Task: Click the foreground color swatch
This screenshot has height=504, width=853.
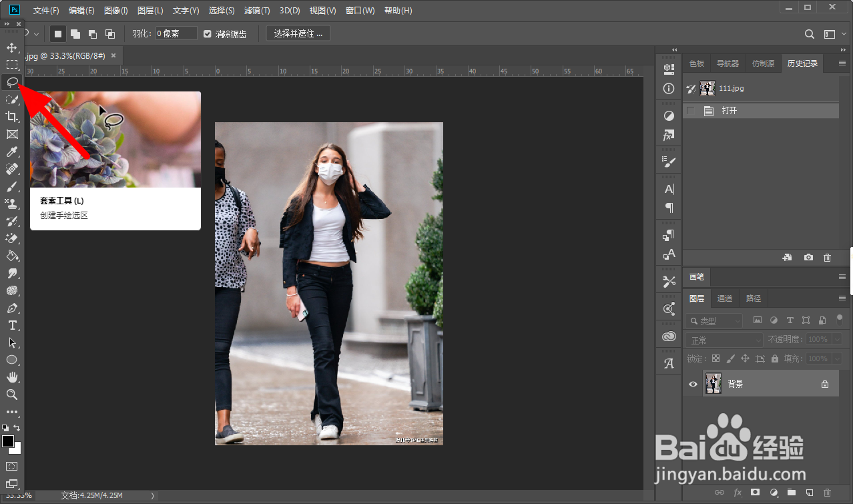Action: click(x=8, y=441)
